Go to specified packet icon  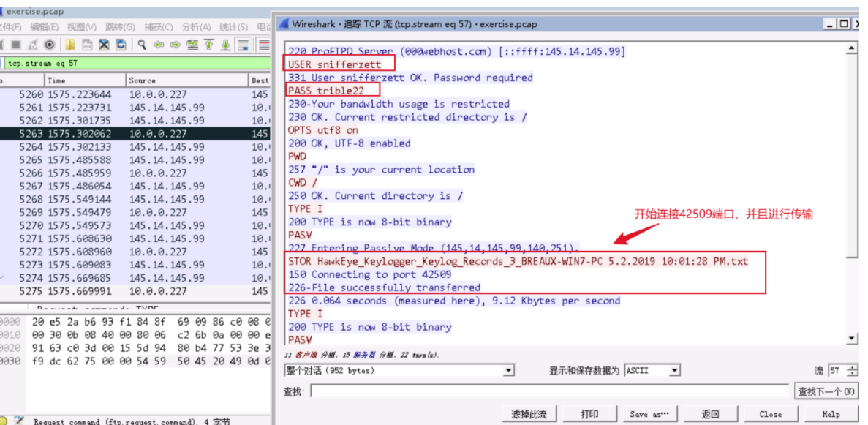[x=192, y=45]
